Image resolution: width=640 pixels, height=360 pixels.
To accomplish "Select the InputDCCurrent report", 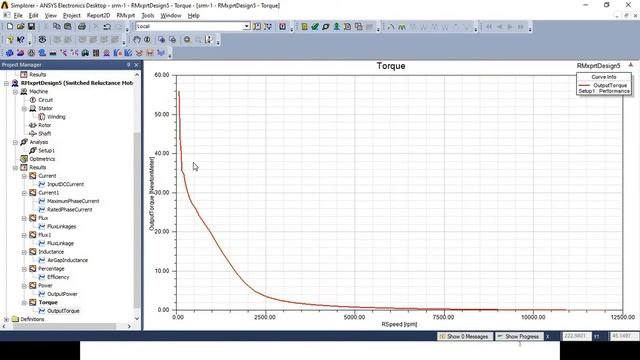I will 65,184.
